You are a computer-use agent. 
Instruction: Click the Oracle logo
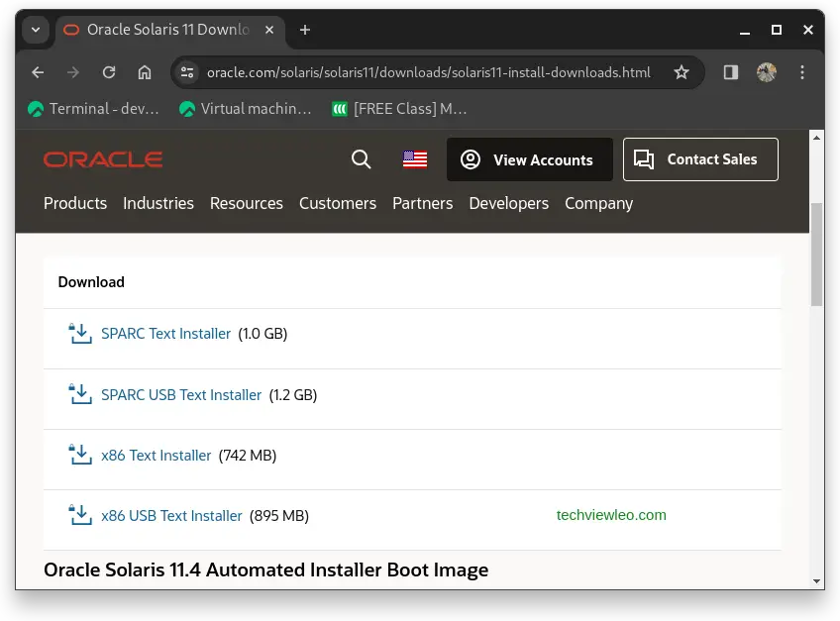point(103,158)
